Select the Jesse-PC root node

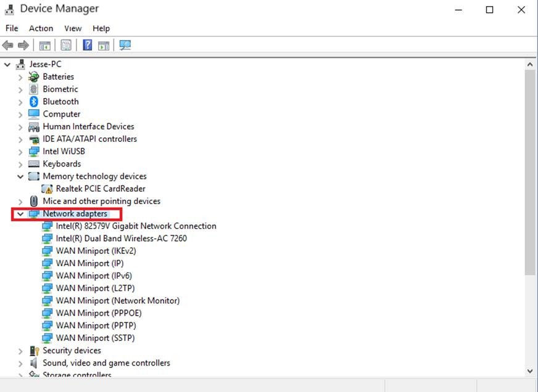[44, 64]
